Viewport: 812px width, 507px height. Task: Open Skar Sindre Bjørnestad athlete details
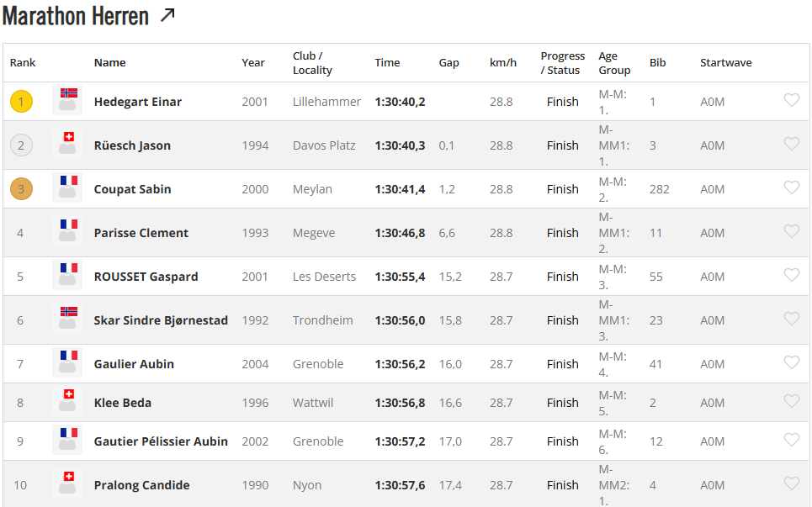161,320
